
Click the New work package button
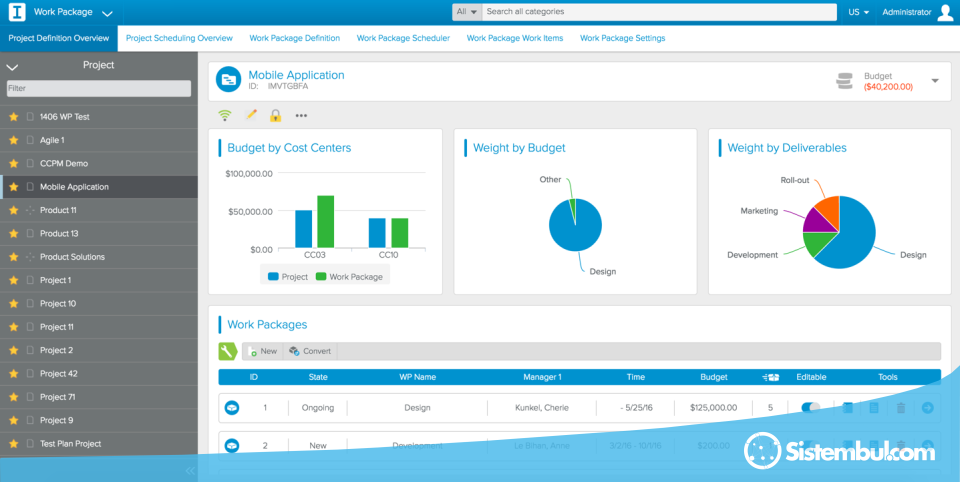click(263, 351)
